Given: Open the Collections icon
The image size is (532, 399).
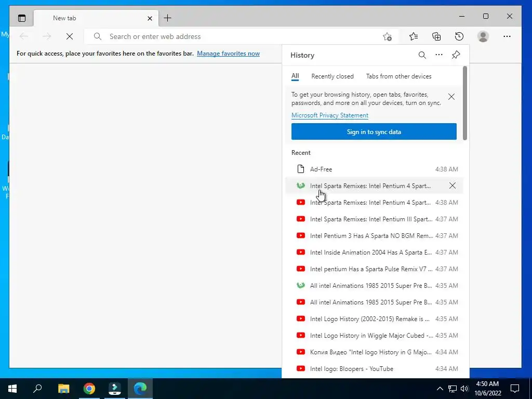Looking at the screenshot, I should (436, 36).
